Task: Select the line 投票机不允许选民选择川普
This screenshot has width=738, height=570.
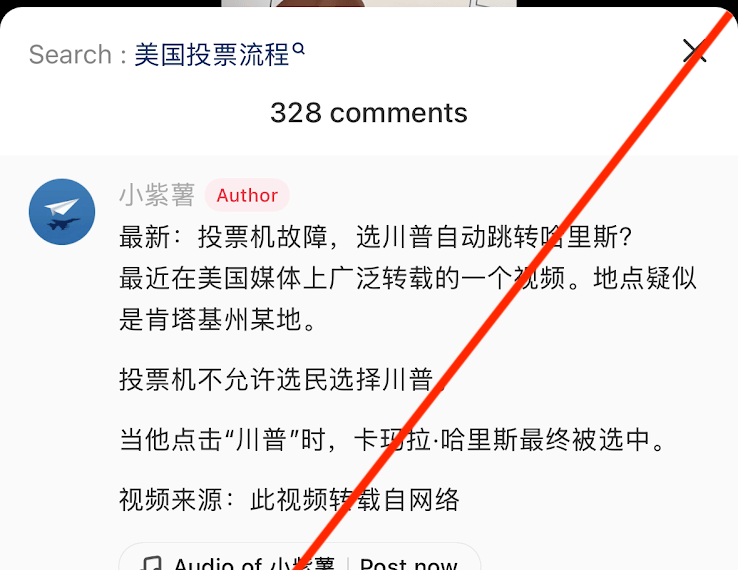Action: (282, 379)
